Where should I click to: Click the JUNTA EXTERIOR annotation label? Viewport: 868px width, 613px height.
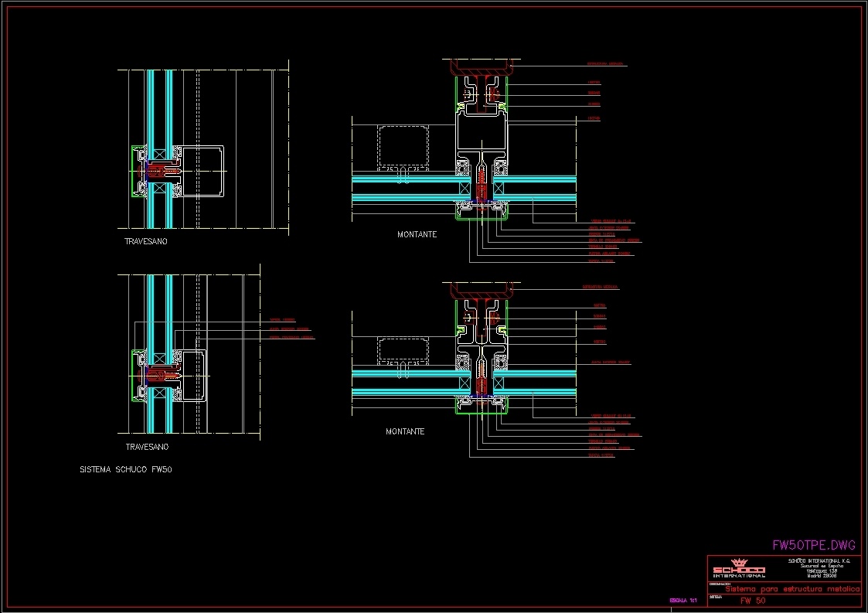(x=610, y=227)
